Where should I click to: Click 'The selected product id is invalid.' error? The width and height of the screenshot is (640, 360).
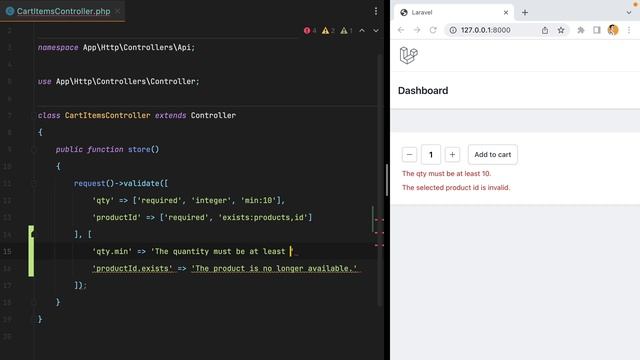point(456,188)
